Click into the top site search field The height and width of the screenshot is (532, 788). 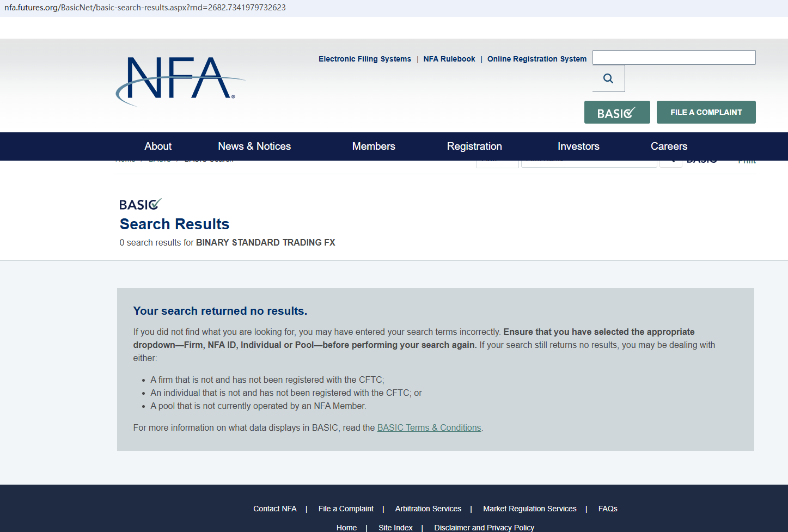(x=674, y=57)
